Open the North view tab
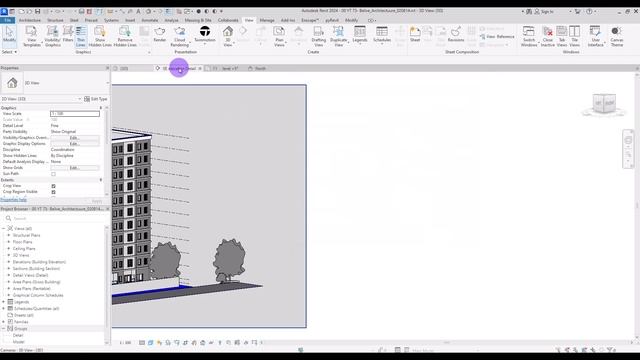Viewport: 640px width, 360px height. (260, 69)
